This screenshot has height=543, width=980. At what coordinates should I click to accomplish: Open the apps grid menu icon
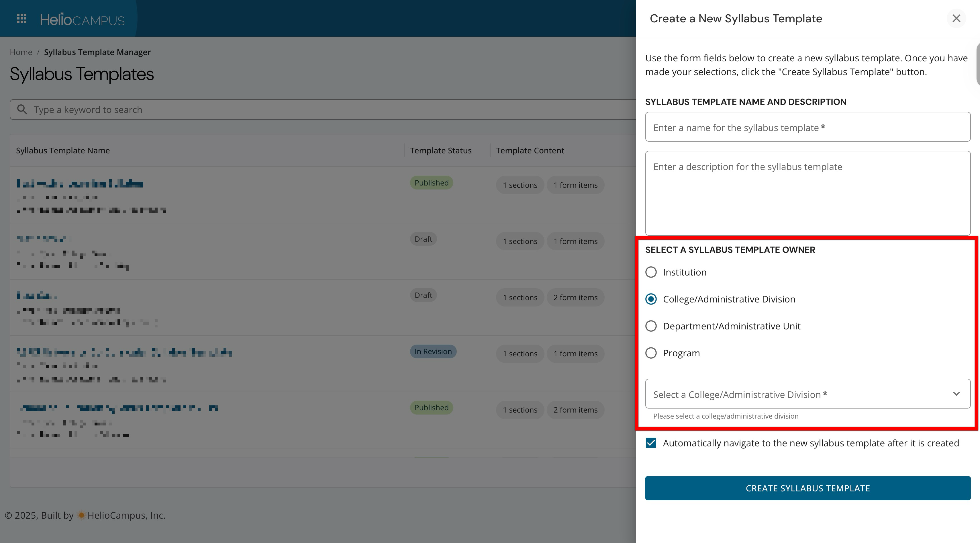[22, 18]
